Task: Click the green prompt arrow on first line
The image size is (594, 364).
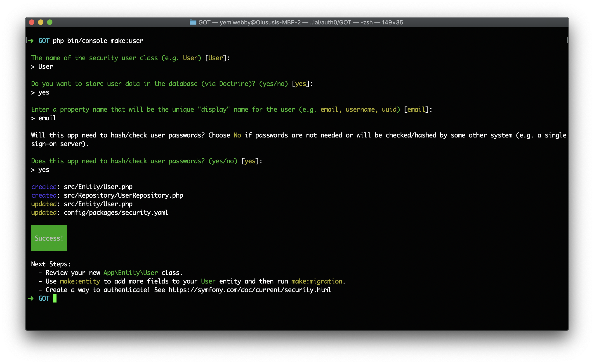Action: coord(31,40)
